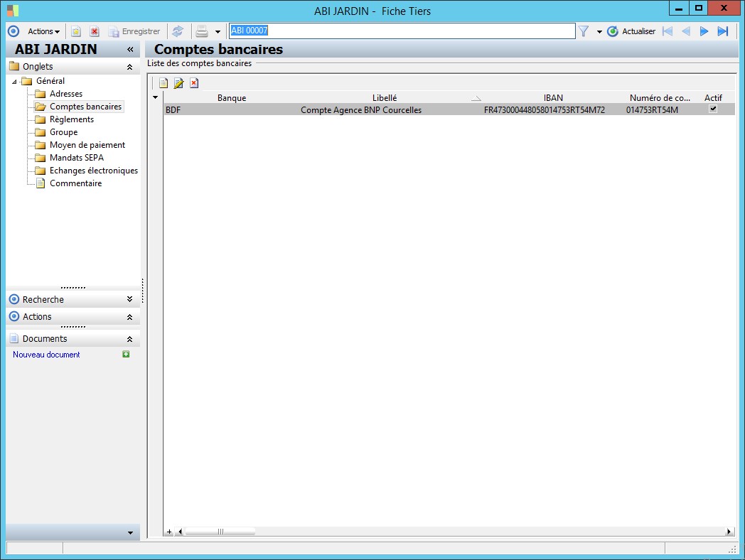Go to the first record
The width and height of the screenshot is (745, 560).
coord(668,31)
